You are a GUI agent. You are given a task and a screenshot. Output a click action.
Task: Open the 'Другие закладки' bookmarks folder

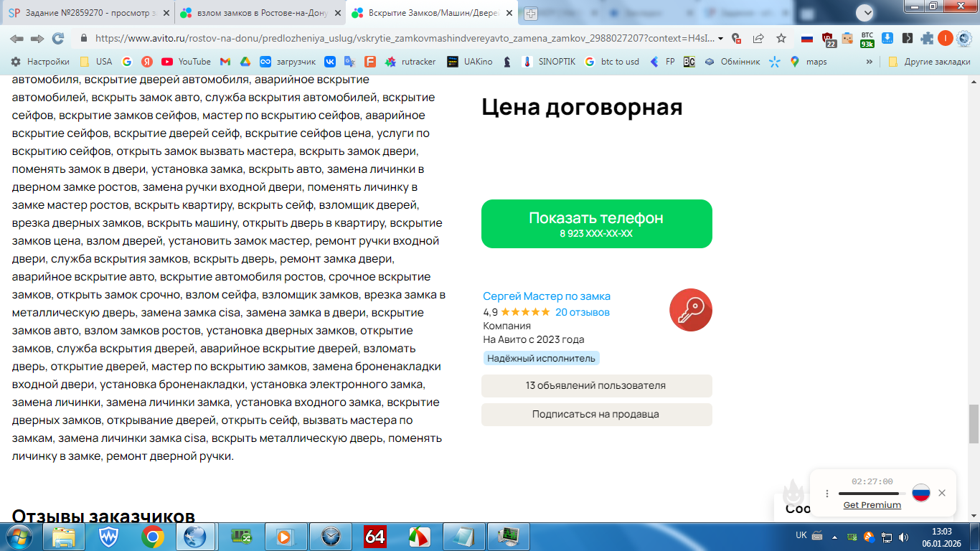pyautogui.click(x=928, y=62)
